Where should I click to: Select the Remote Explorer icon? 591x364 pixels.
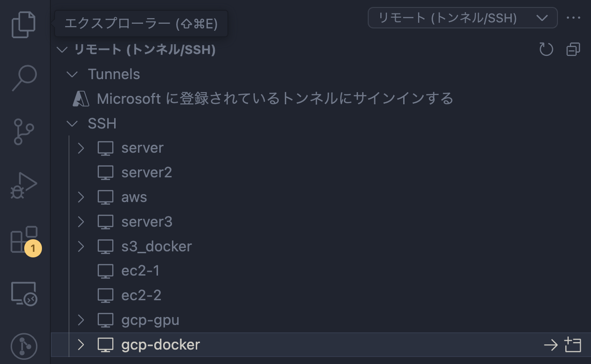[x=23, y=293]
